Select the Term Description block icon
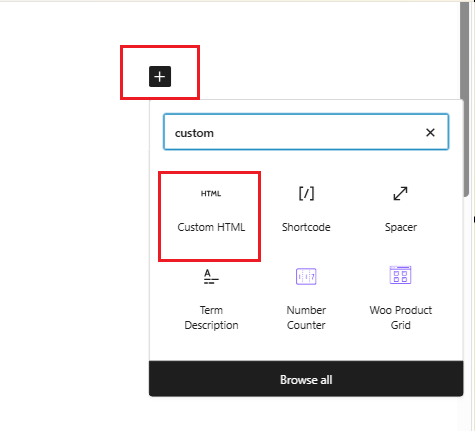 (211, 276)
